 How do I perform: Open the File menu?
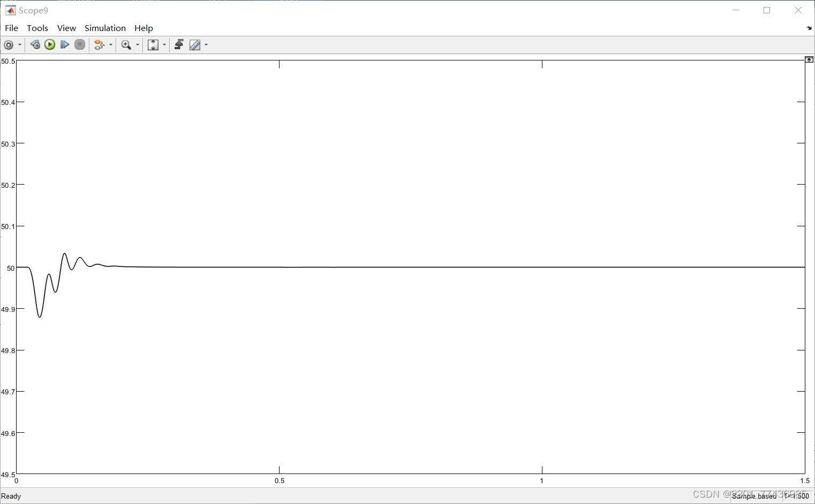(x=11, y=28)
